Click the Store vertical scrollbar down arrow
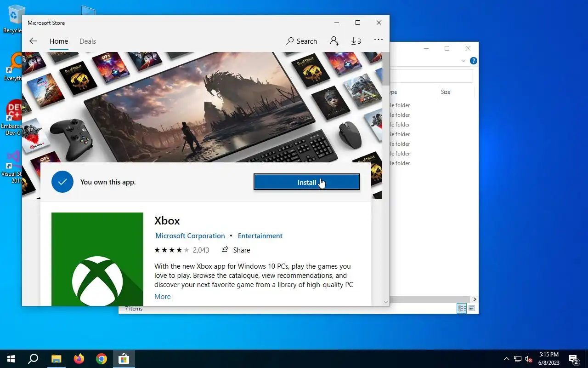Screen dimensions: 588x368 [386, 302]
